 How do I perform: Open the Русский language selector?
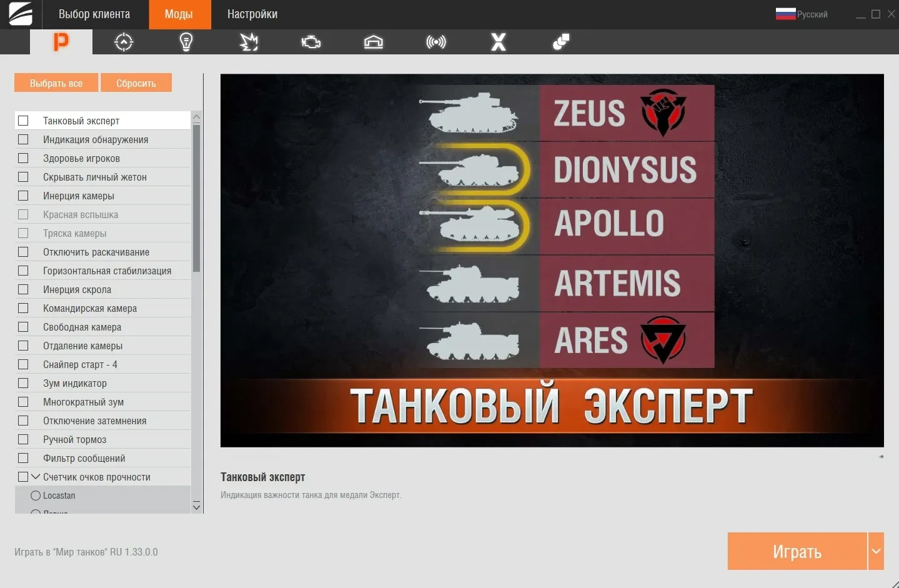[x=802, y=14]
